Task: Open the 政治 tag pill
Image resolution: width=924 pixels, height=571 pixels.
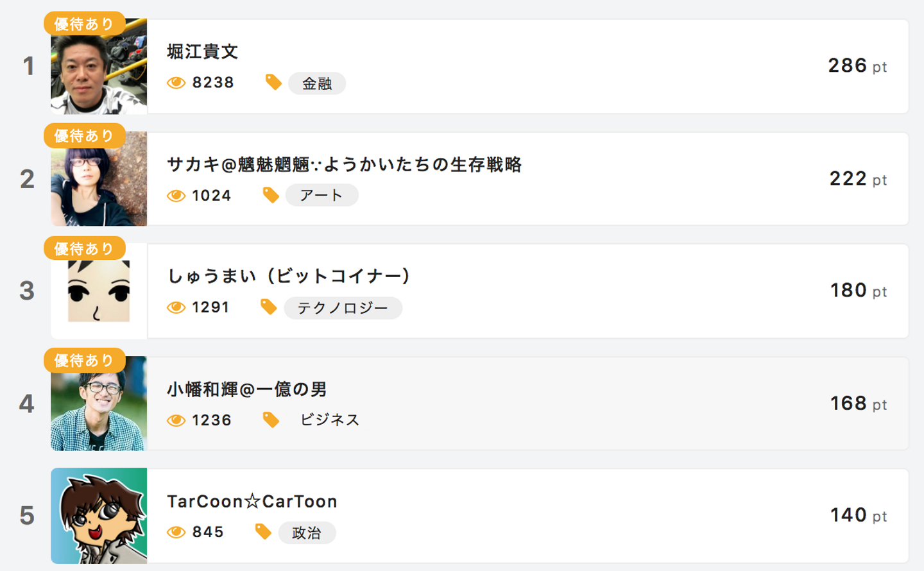Action: pos(307,533)
